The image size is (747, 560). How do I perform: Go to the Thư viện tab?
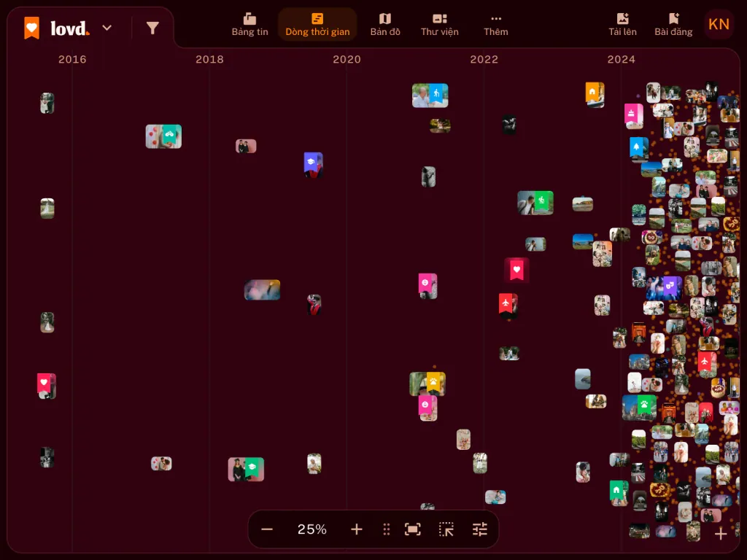tap(440, 25)
